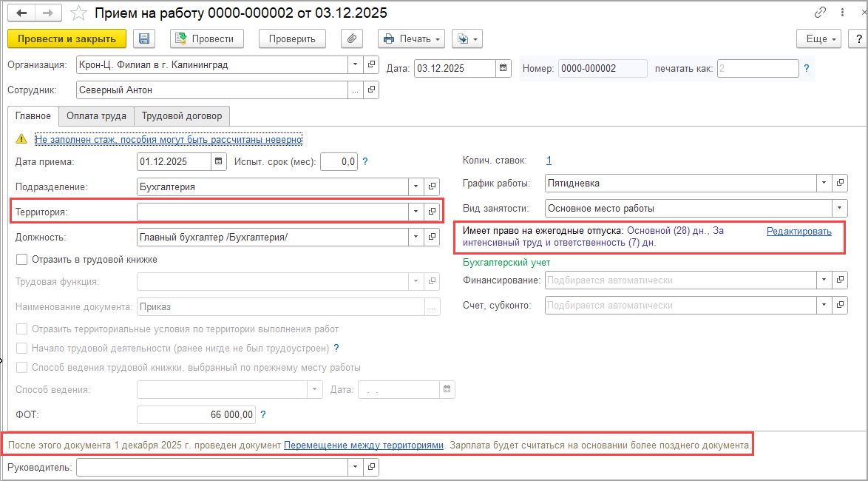Enable Отразить в трудовой книжке checkbox
The height and width of the screenshot is (481, 868).
tap(22, 259)
